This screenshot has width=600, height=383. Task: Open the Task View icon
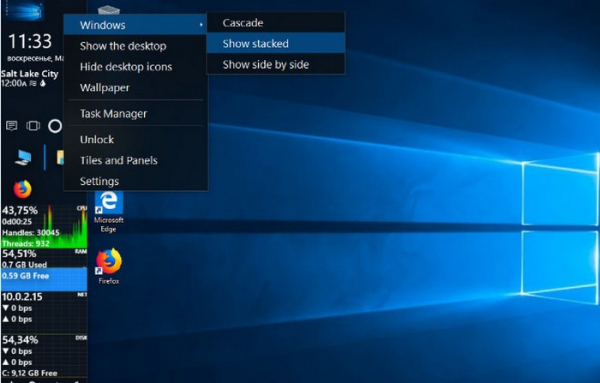coord(33,125)
